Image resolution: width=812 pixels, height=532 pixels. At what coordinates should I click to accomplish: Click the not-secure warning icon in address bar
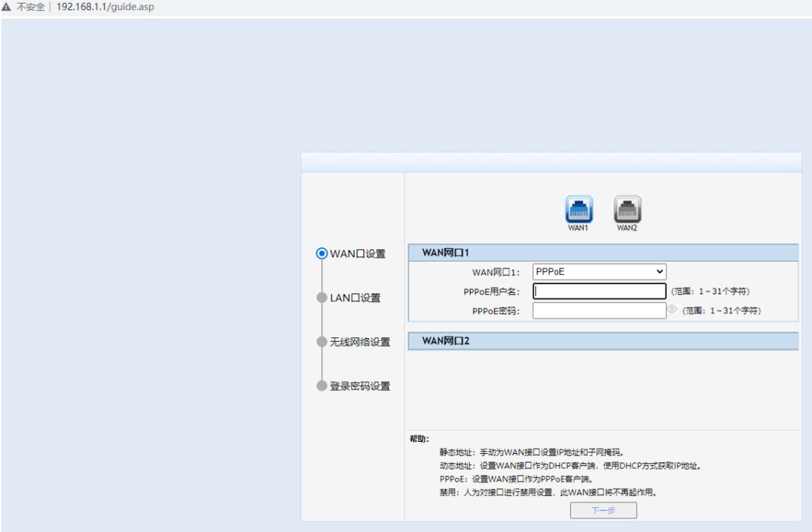[6, 7]
